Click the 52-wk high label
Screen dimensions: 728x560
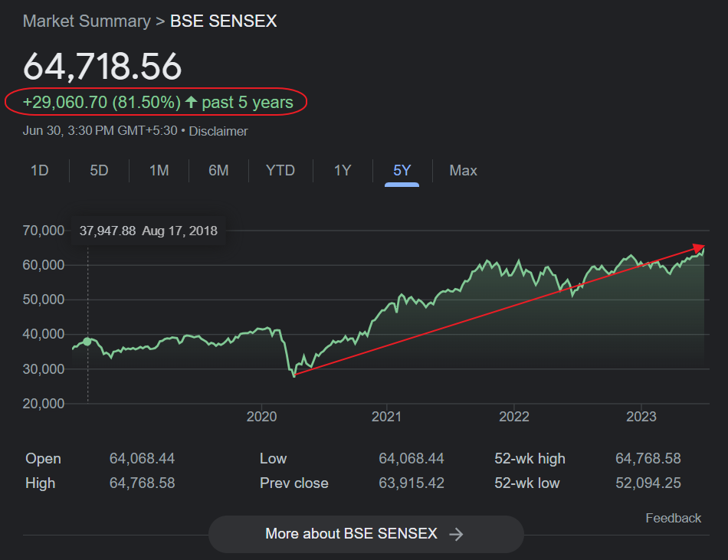530,458
